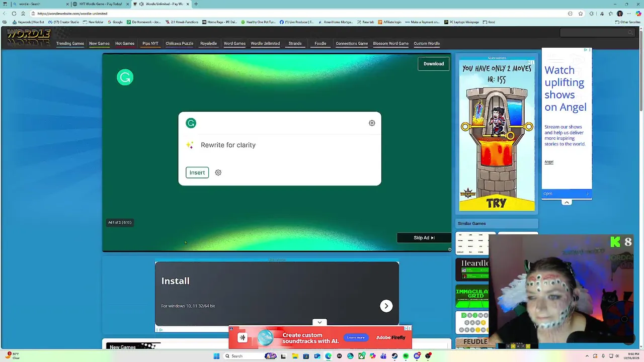Open the Heardle similar game thumbnail

pyautogui.click(x=472, y=269)
